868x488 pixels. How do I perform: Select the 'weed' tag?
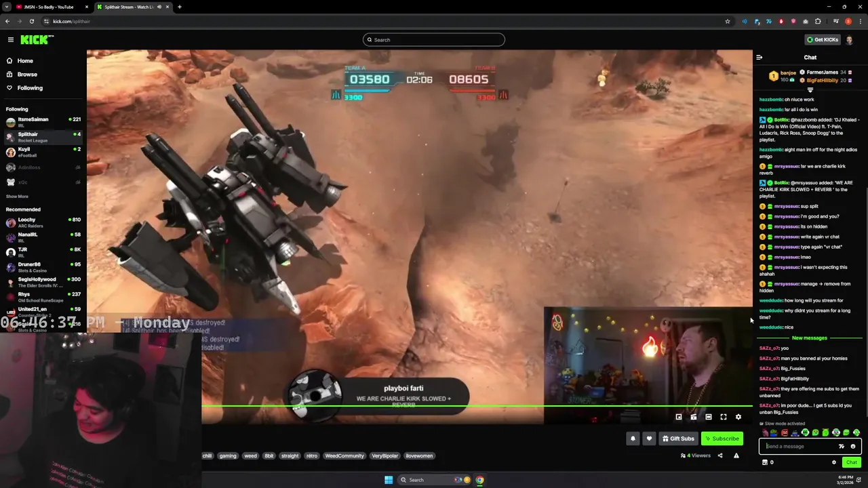[250, 456]
